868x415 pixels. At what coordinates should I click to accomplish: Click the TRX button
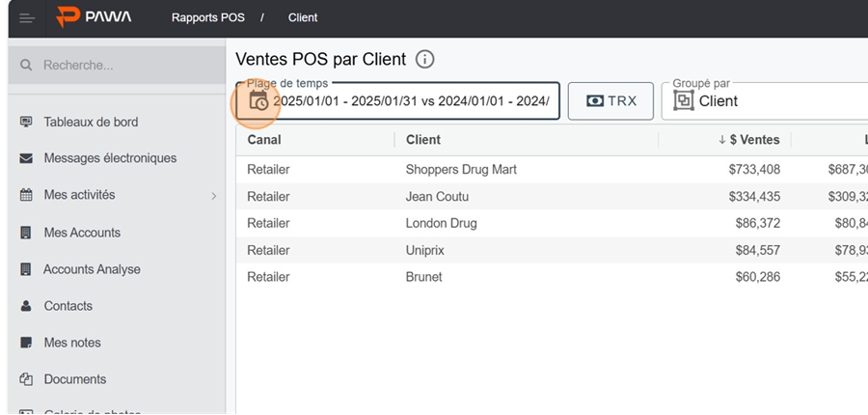click(x=610, y=100)
